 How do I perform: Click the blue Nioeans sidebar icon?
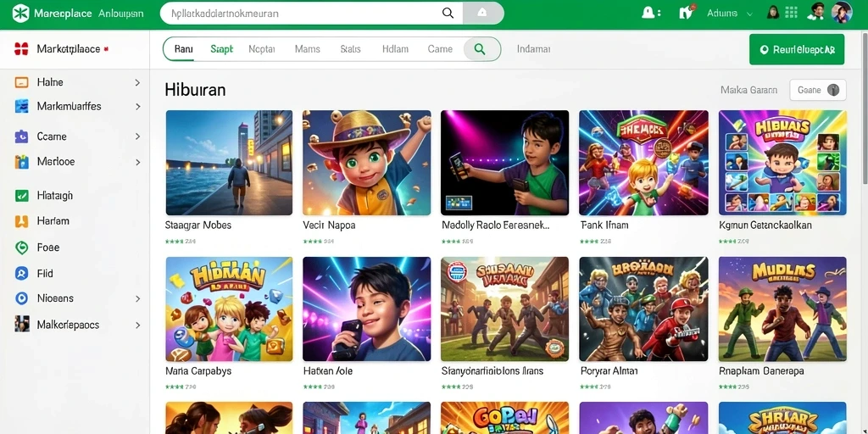tap(21, 298)
